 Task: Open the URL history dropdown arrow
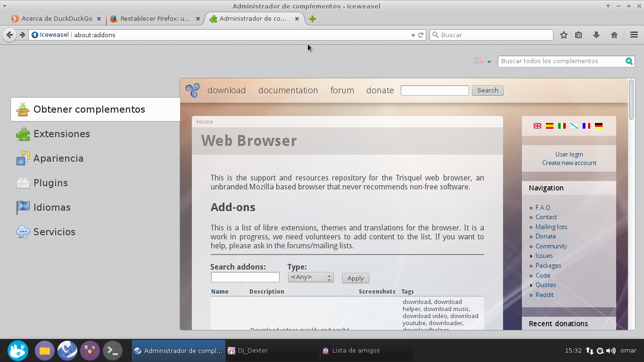[x=413, y=35]
